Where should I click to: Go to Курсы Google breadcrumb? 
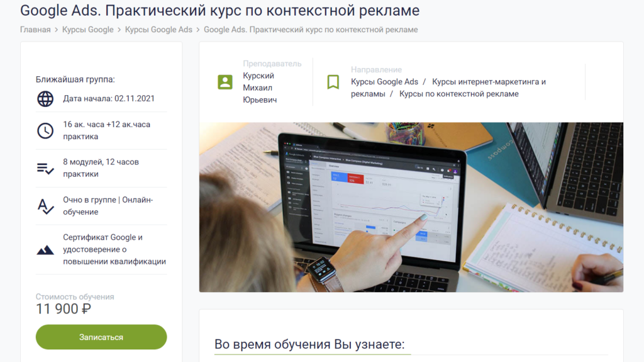[x=87, y=30]
